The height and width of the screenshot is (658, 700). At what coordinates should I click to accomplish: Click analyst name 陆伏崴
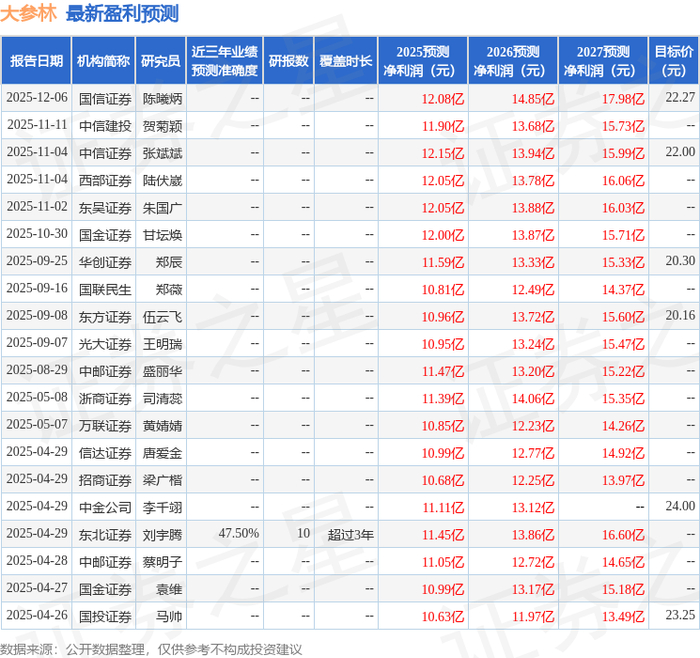click(162, 180)
